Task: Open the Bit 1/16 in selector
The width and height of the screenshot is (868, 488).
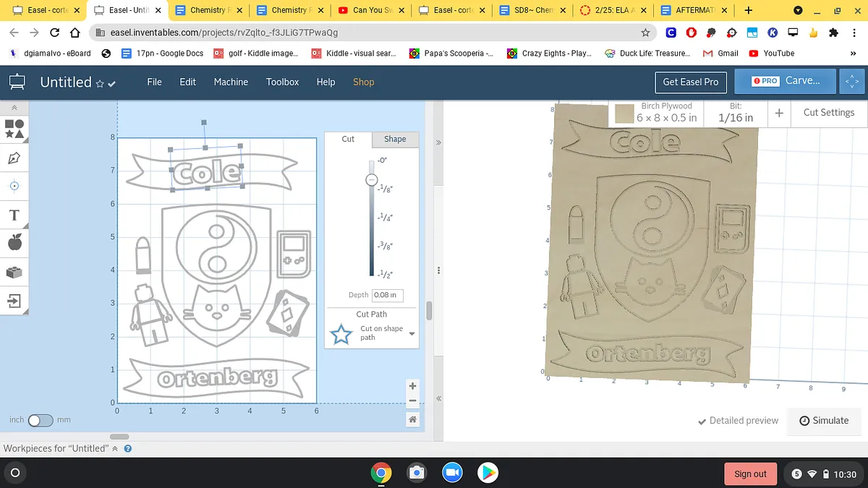Action: [x=736, y=112]
